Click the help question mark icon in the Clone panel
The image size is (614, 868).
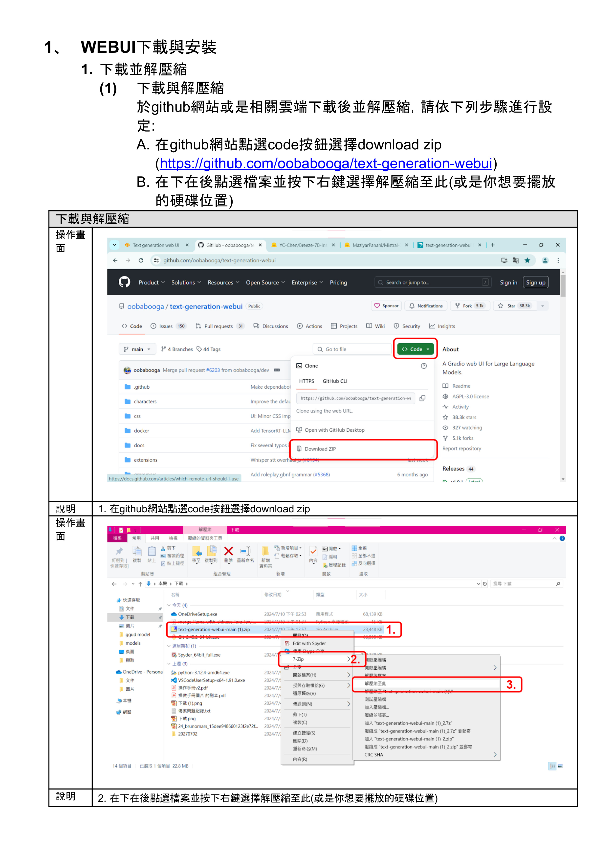coord(424,366)
